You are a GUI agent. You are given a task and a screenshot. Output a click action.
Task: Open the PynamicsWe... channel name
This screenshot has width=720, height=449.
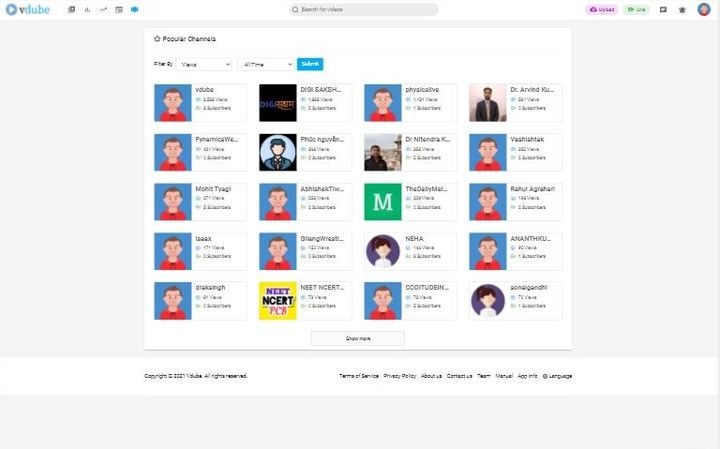[217, 139]
